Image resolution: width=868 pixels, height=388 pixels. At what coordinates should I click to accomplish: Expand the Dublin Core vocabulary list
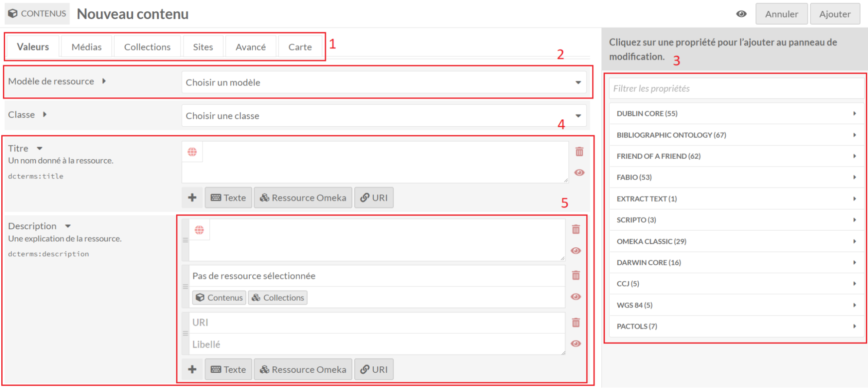[736, 114]
